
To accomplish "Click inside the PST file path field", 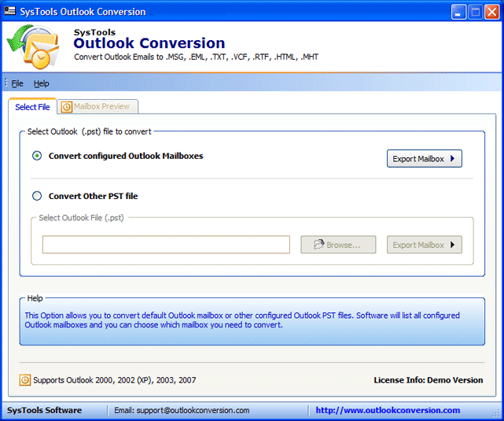I will [x=166, y=245].
